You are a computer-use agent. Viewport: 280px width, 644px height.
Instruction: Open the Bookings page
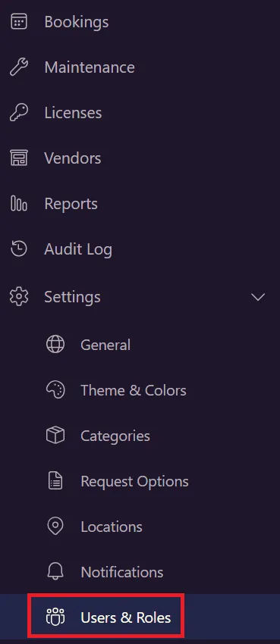77,22
